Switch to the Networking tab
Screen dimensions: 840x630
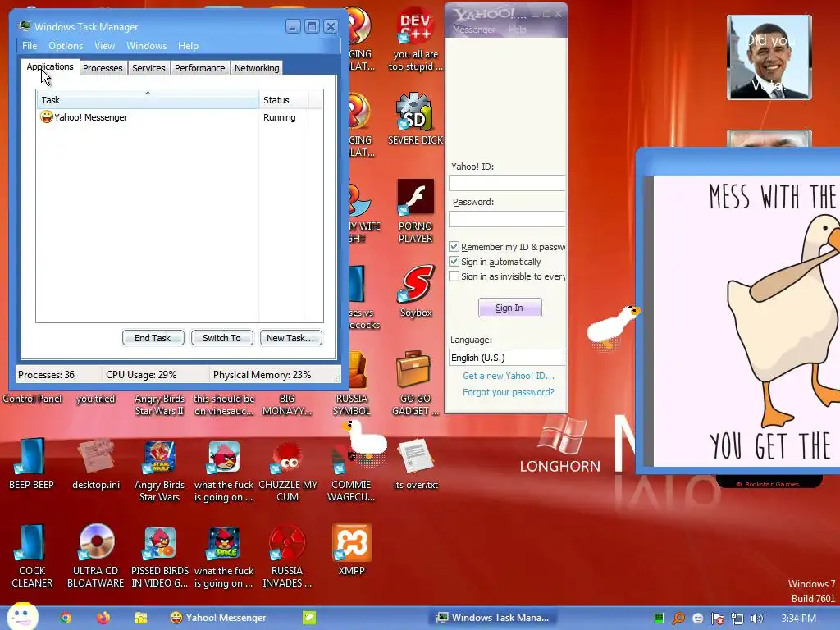(x=257, y=68)
